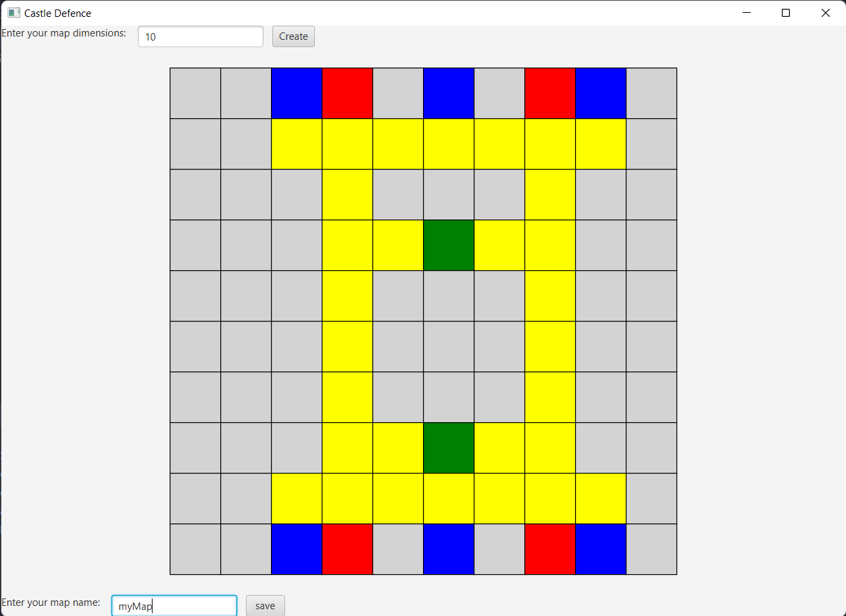
Task: Click the gray tile right of lower green tile
Action: [601, 447]
